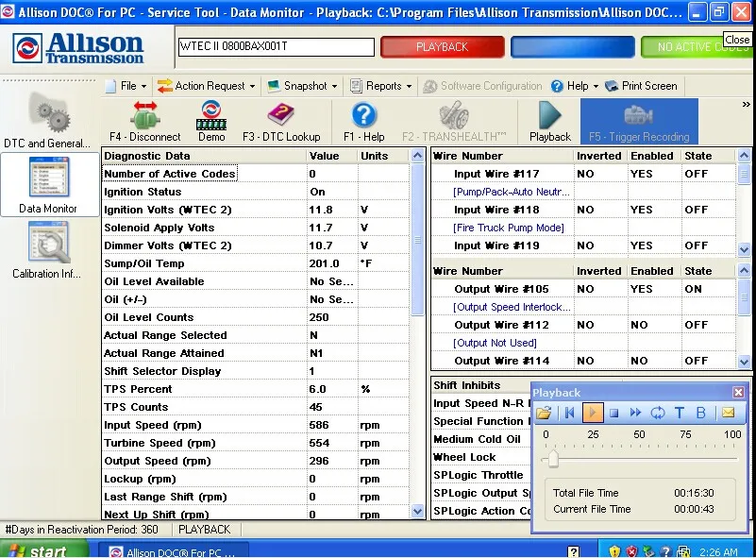Click taskbar help question mark icon

click(573, 551)
